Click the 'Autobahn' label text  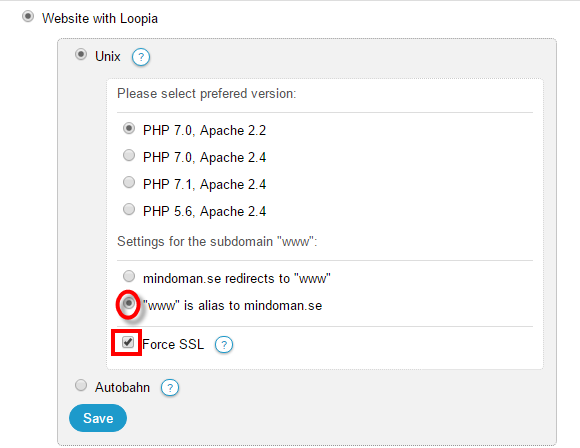tap(122, 387)
